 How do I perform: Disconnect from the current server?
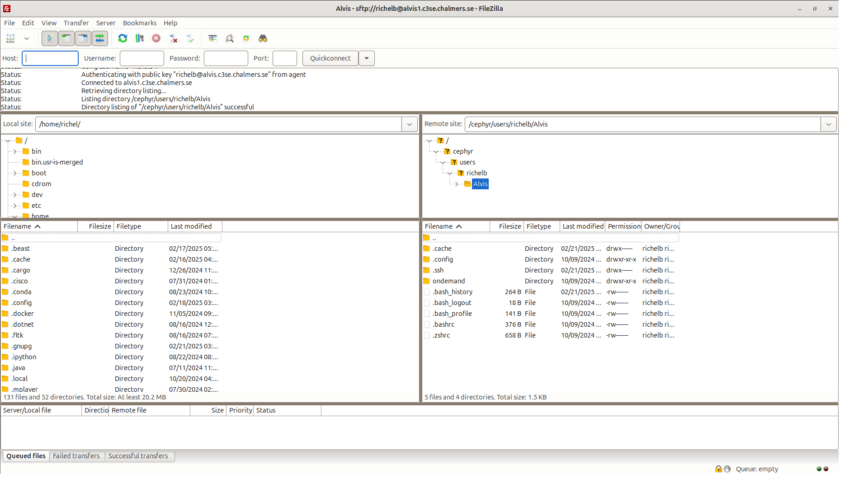[173, 38]
